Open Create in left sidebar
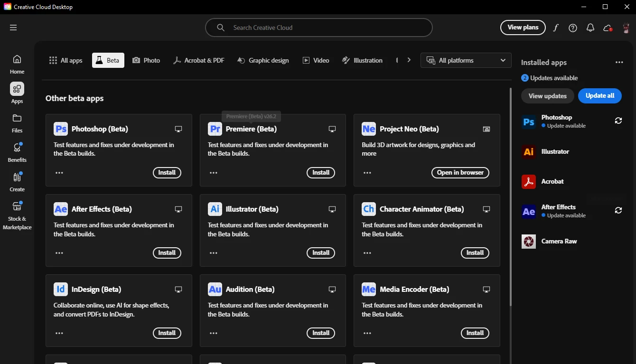636x364 pixels. 17,182
